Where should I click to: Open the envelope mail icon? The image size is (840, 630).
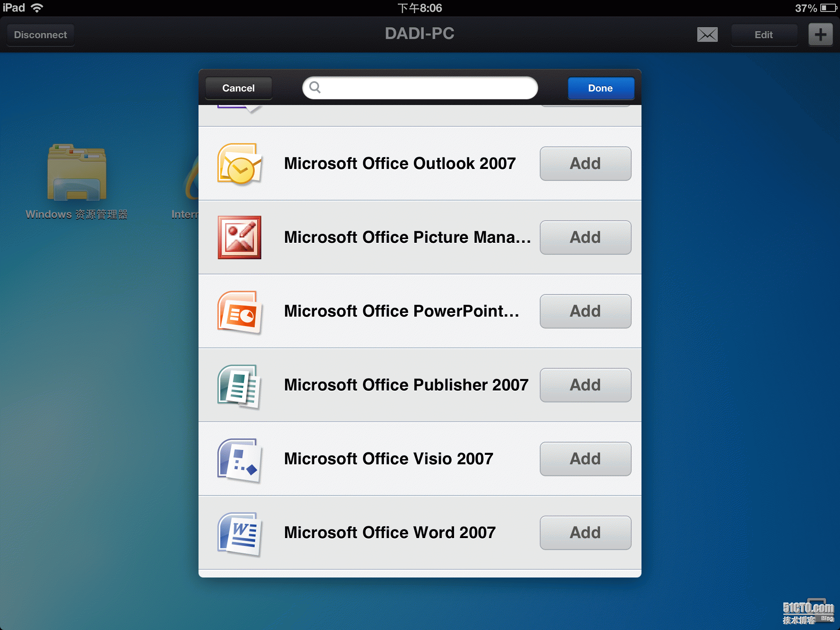pyautogui.click(x=707, y=35)
